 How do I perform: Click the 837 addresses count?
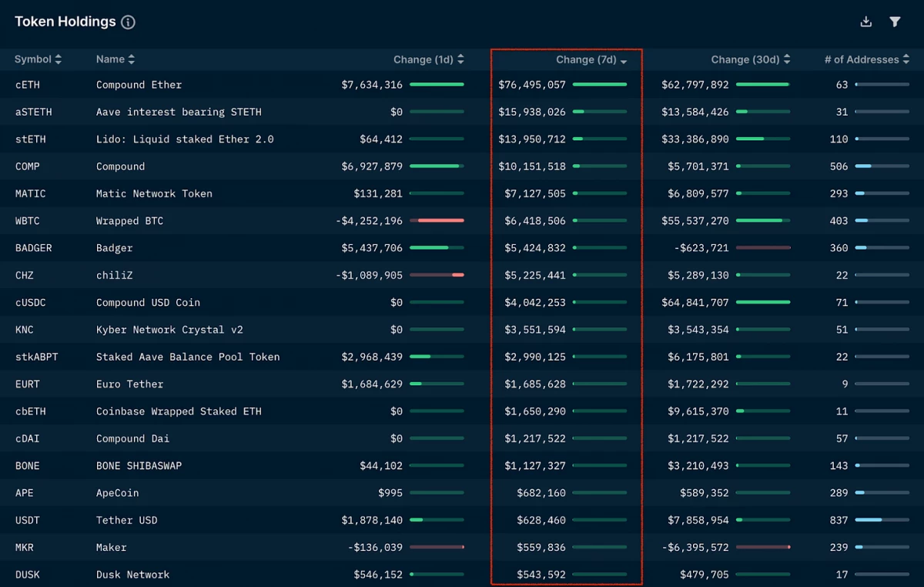coord(839,520)
